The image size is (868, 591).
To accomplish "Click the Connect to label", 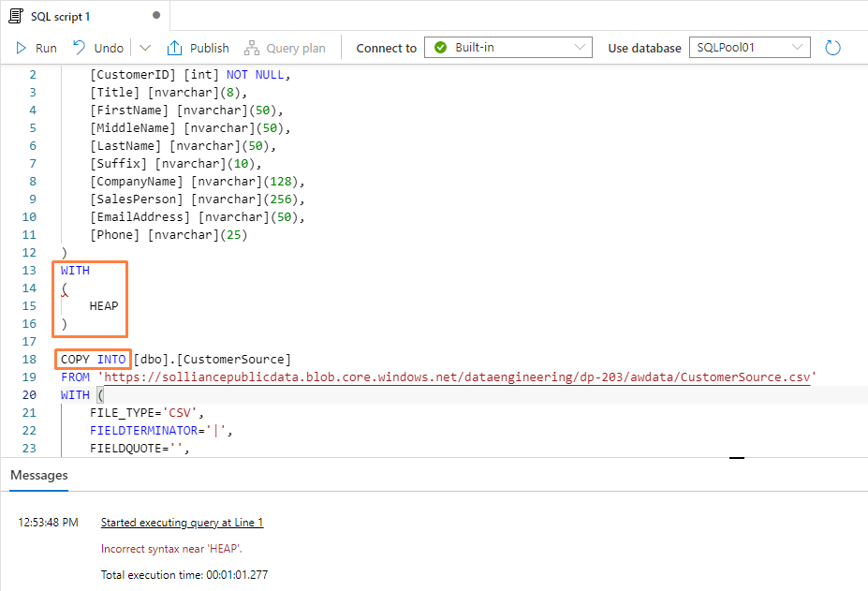I will pos(387,48).
